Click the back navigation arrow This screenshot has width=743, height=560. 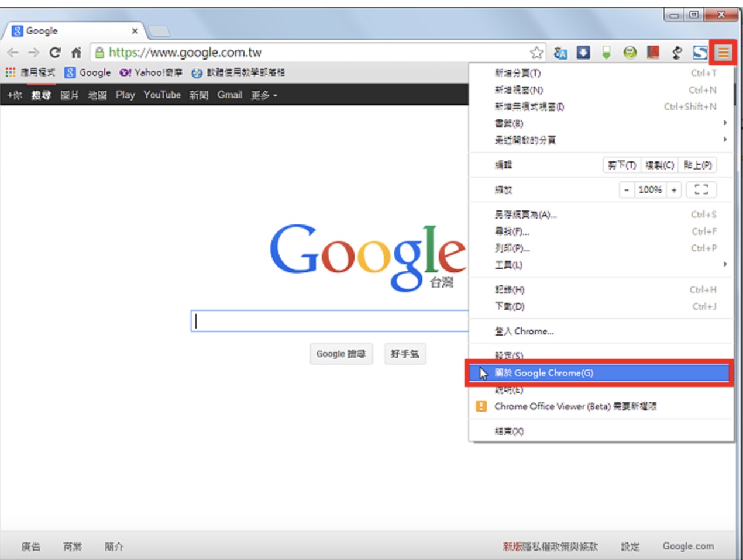click(13, 53)
